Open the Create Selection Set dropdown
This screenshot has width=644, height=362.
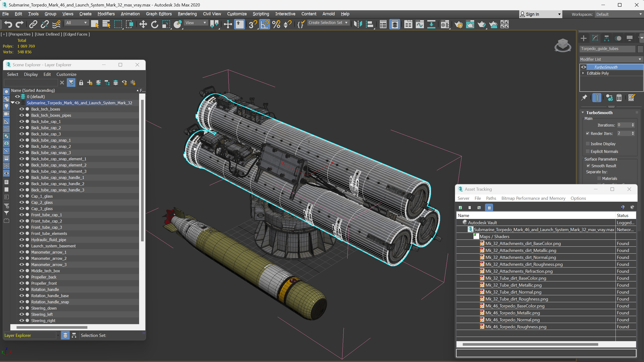click(328, 23)
